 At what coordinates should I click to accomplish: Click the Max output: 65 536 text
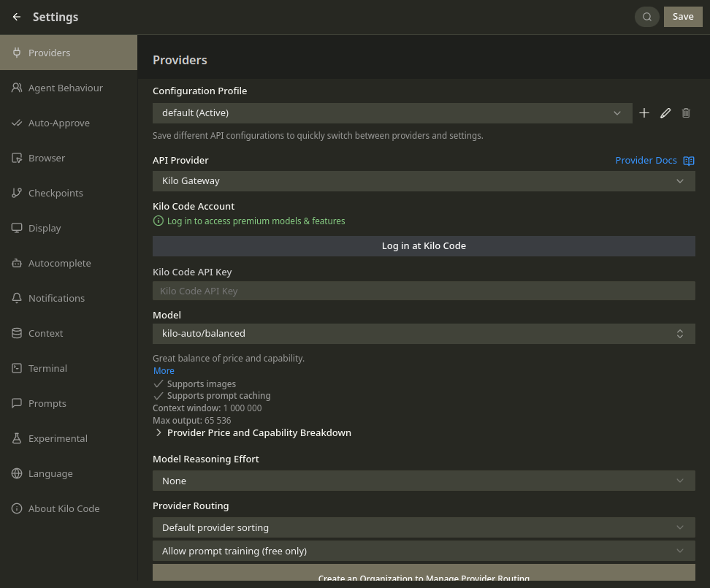191,421
